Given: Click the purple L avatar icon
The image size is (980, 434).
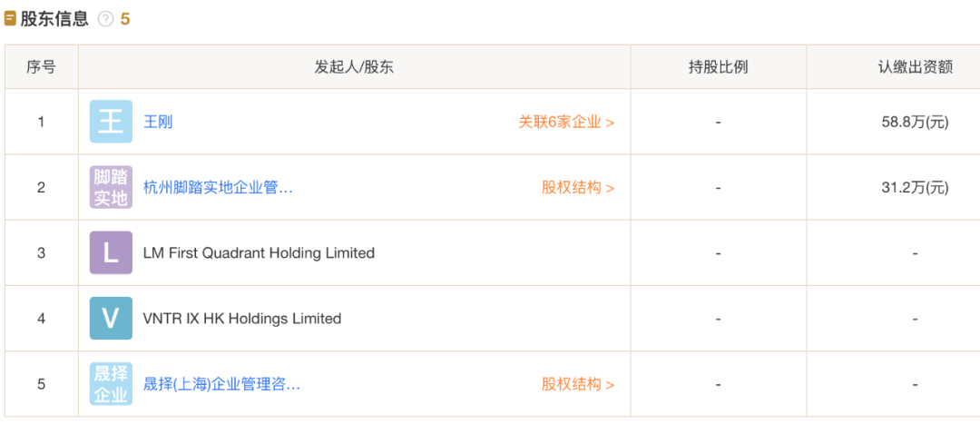Looking at the screenshot, I should [x=111, y=252].
